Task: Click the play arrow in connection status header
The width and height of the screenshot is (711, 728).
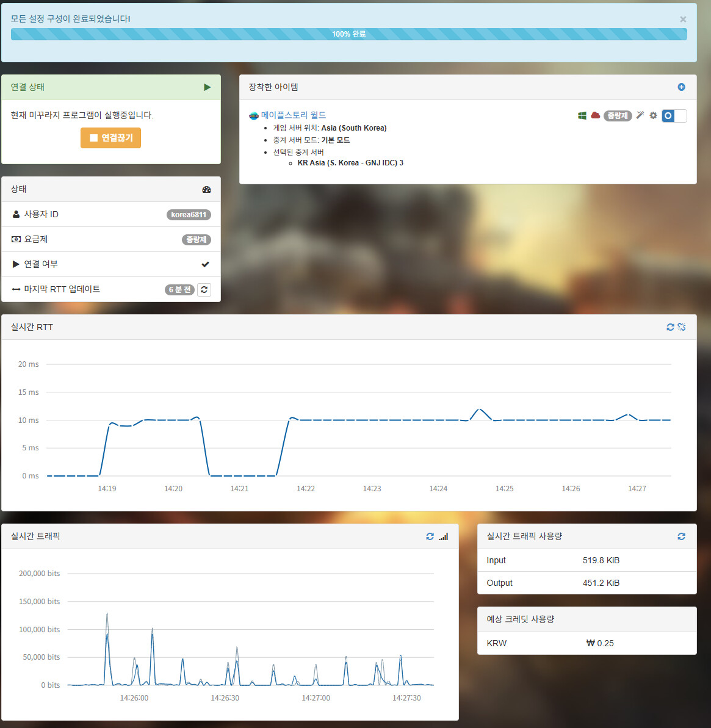Action: tap(207, 87)
